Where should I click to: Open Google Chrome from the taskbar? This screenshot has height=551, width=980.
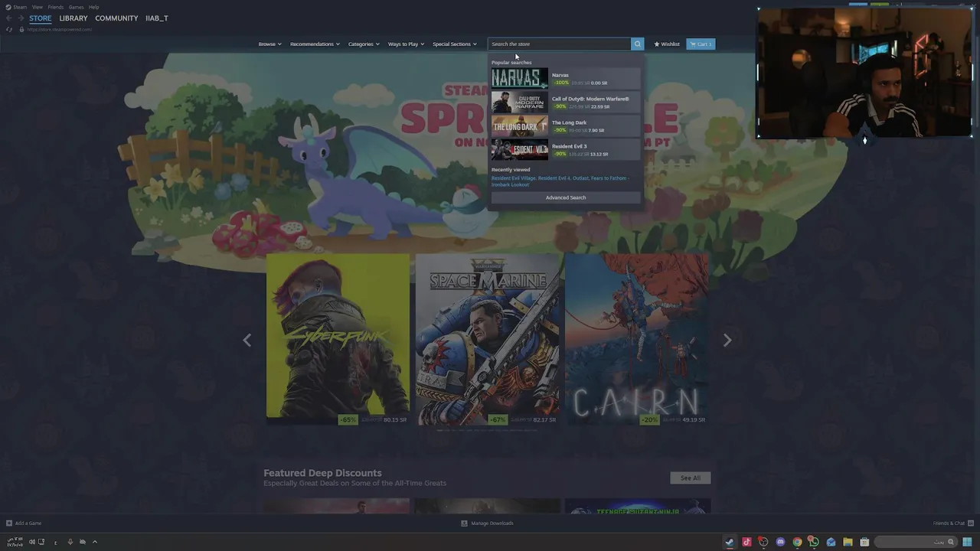click(x=797, y=542)
